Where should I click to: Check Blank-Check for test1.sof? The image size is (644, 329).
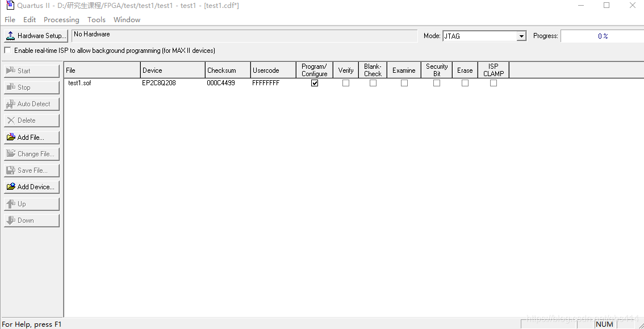click(373, 83)
